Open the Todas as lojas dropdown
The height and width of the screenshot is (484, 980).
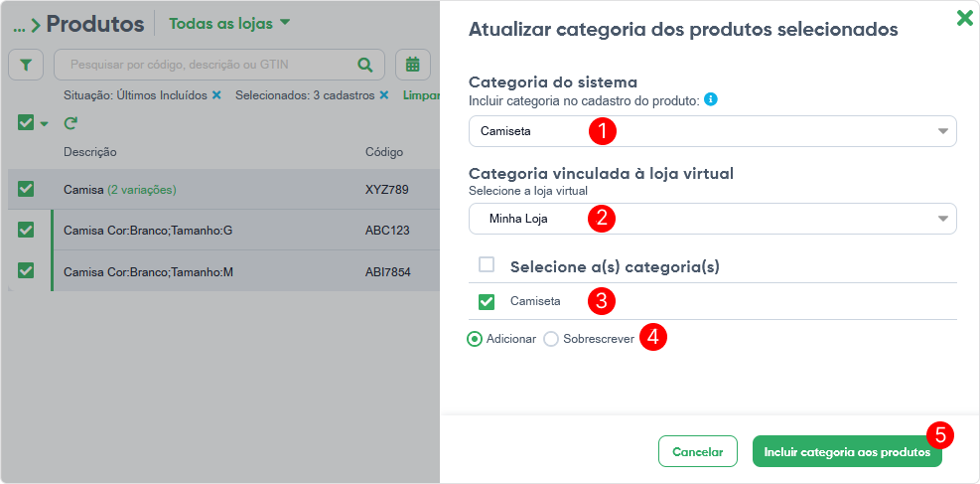click(229, 23)
